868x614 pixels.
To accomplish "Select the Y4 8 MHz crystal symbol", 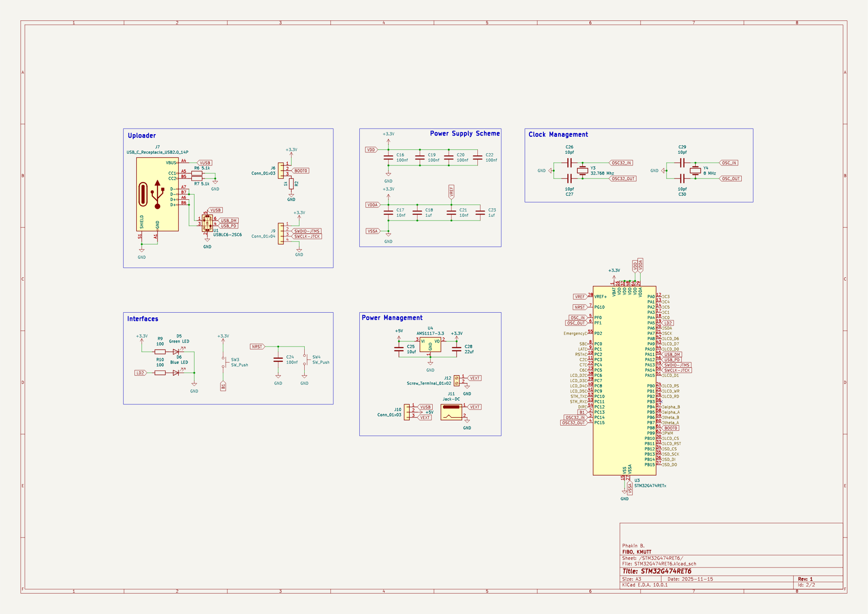I will 695,171.
